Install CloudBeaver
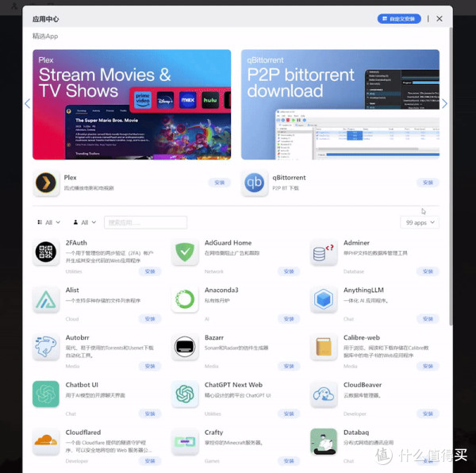 click(428, 413)
